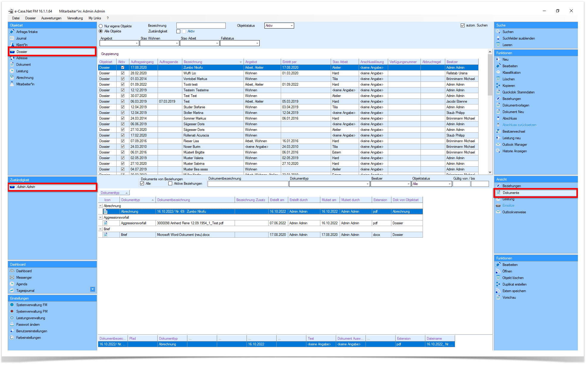Image resolution: width=588 pixels, height=365 pixels.
Task: Click Suchfelder ausblenden
Action: 519,38
